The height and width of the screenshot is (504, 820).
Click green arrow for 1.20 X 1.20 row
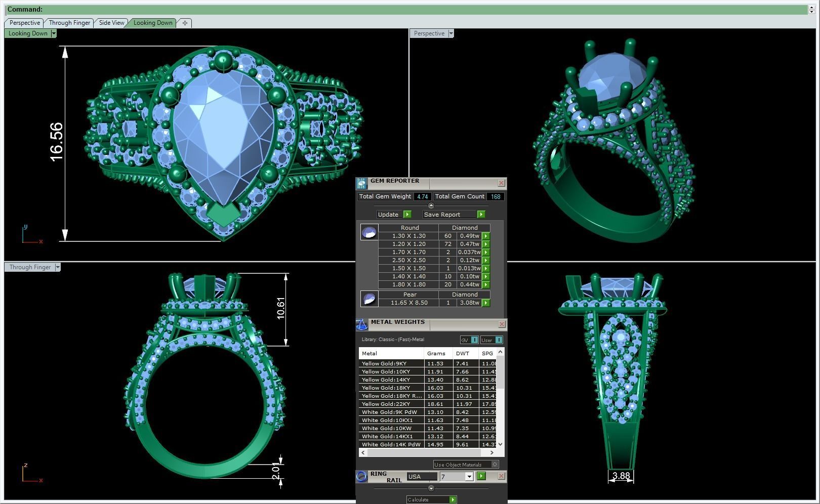[486, 244]
